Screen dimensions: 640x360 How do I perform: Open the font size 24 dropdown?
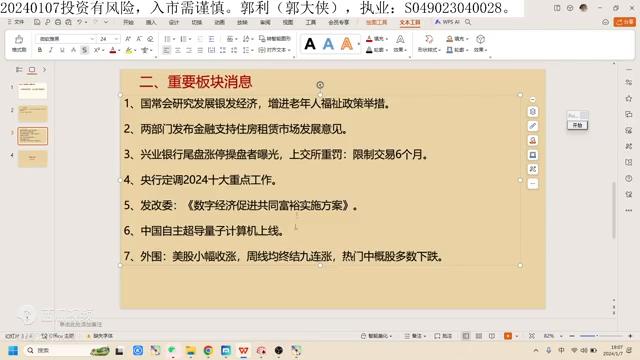[109, 39]
